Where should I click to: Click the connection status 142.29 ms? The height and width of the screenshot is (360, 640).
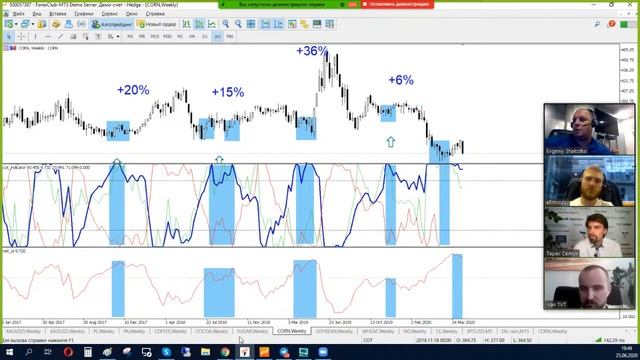[611, 340]
